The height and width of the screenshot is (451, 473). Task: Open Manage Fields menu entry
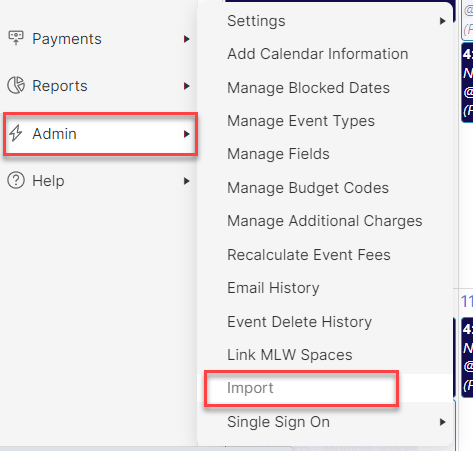click(278, 154)
